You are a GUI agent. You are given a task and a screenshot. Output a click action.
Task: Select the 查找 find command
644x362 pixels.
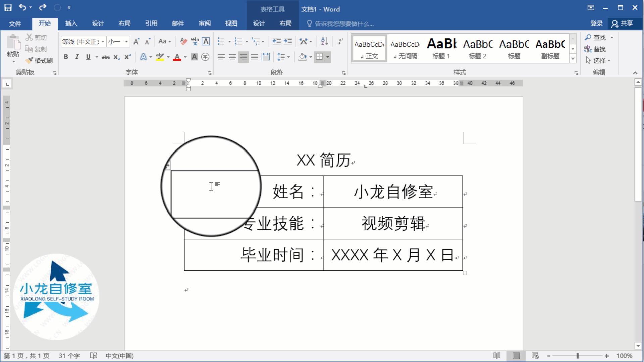coord(599,37)
